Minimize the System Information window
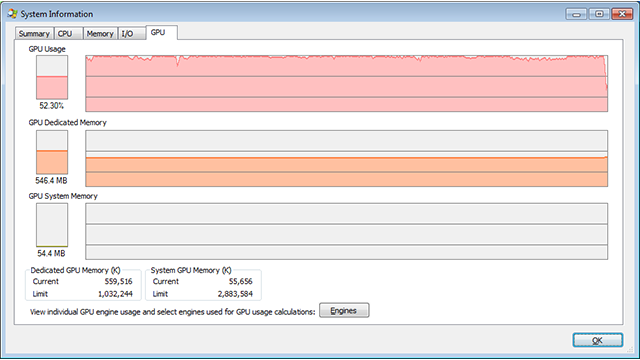Image resolution: width=640 pixels, height=360 pixels. [576, 14]
